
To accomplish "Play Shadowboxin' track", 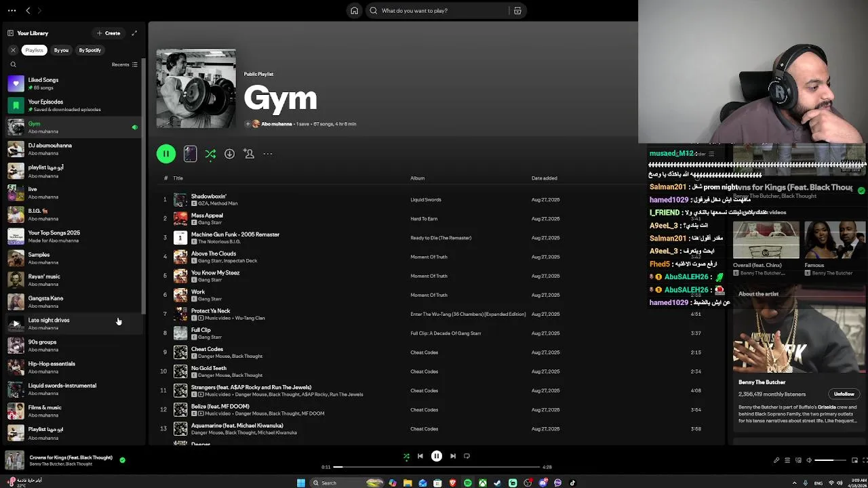I will pos(164,199).
